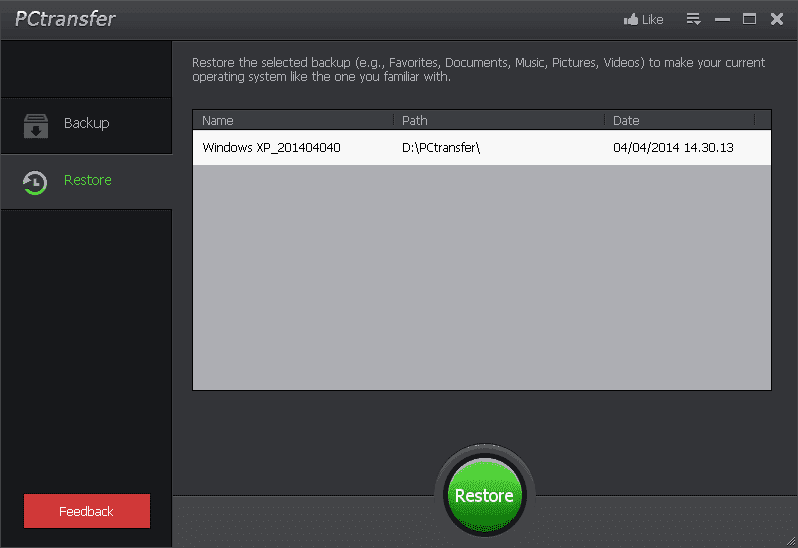
Task: Open the title bar options menu icon
Action: tap(693, 19)
